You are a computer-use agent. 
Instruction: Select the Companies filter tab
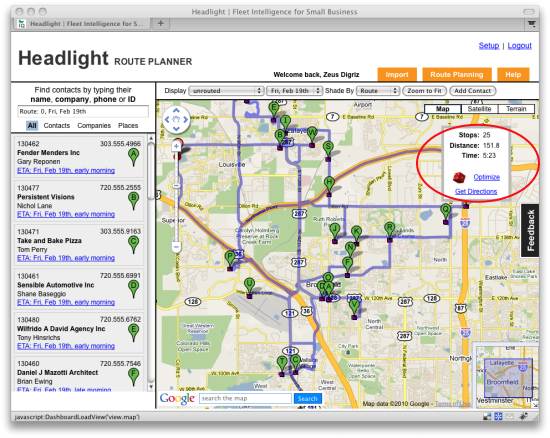pos(94,126)
